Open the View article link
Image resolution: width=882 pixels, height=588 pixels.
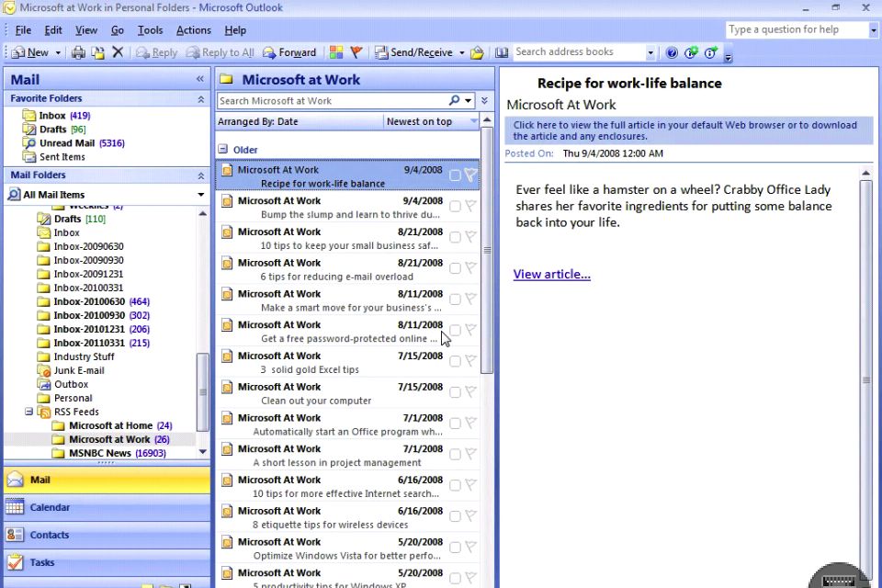[x=552, y=274]
